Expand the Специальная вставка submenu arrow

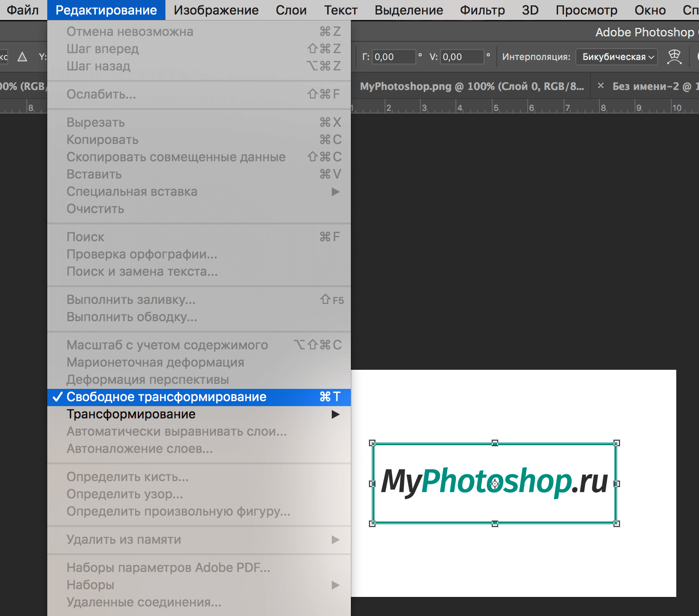click(x=335, y=192)
